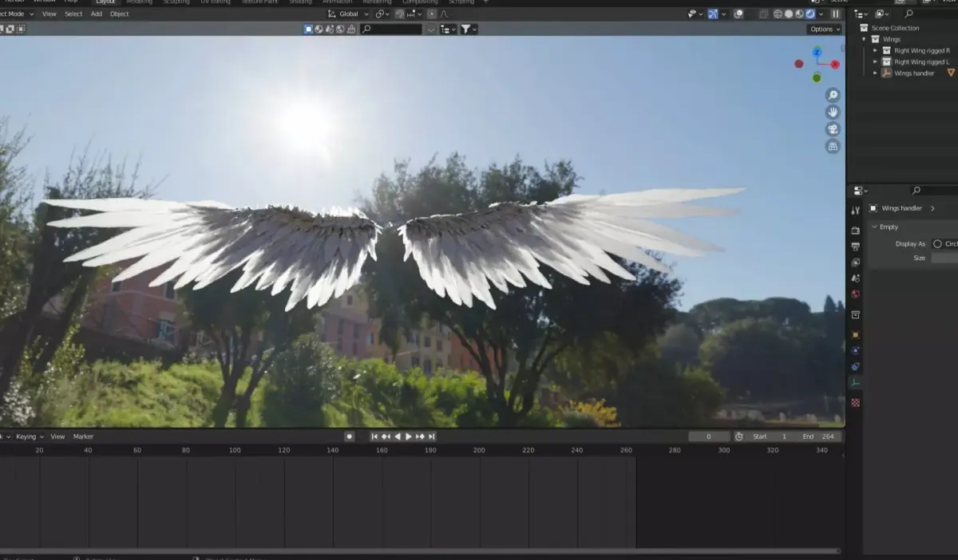958x560 pixels.
Task: Open the Object properties tab
Action: coord(855,335)
